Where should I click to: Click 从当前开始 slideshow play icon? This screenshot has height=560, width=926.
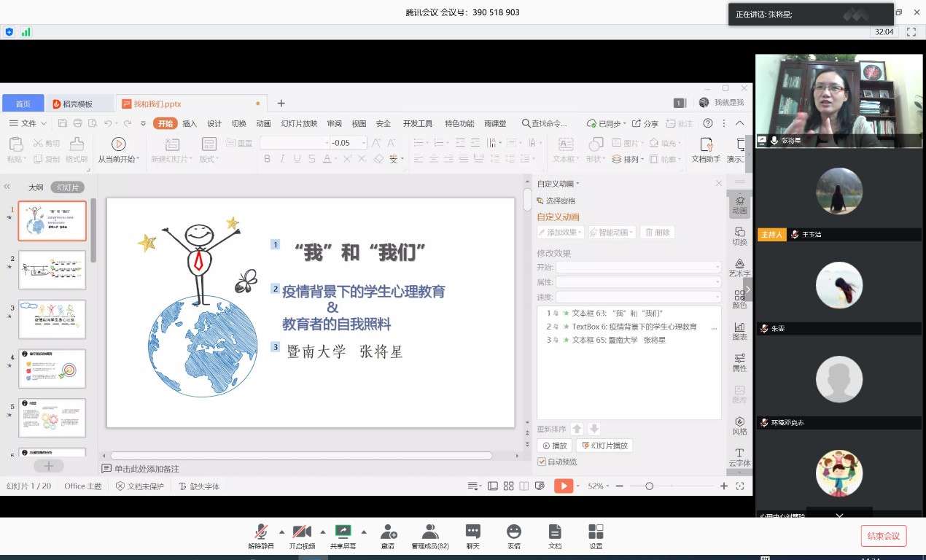(118, 144)
